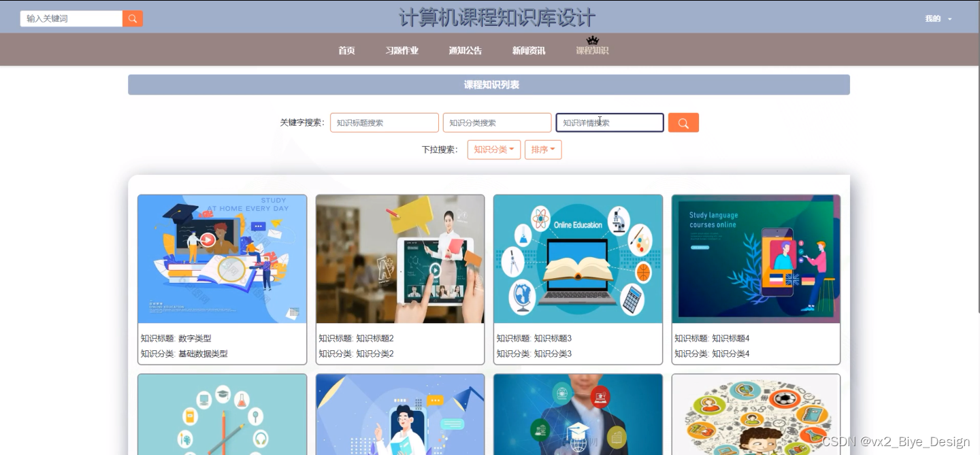Open the 习题作业 nav item

pos(402,50)
